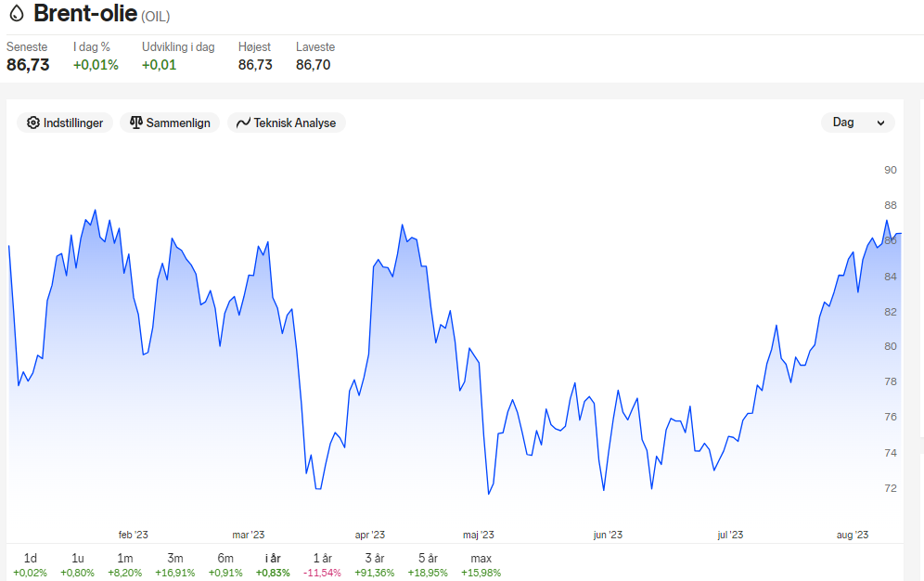Click the 72 price axis label
The height and width of the screenshot is (581, 924).
(x=891, y=488)
